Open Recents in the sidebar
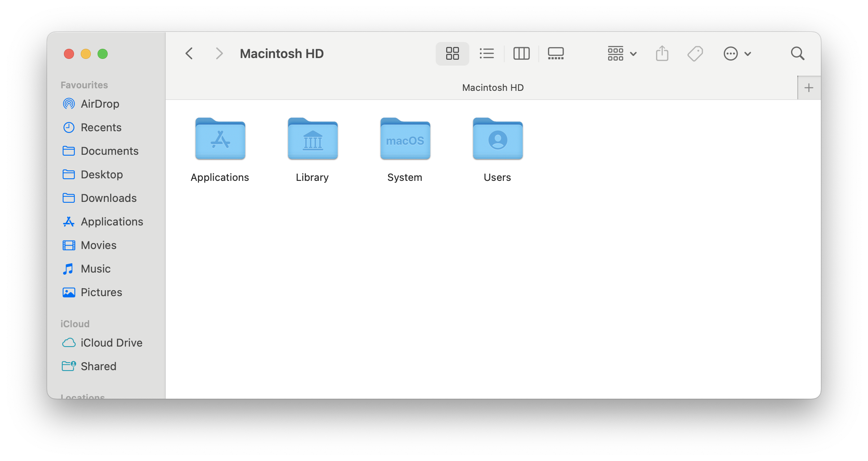Image resolution: width=868 pixels, height=461 pixels. tap(106, 127)
